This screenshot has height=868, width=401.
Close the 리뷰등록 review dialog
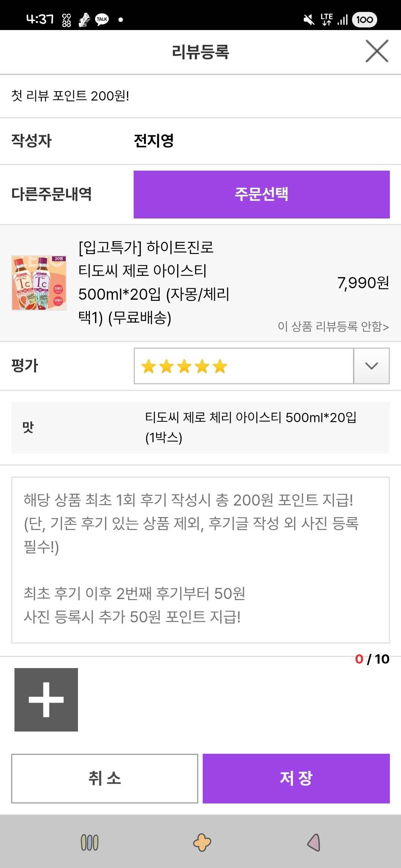click(377, 51)
